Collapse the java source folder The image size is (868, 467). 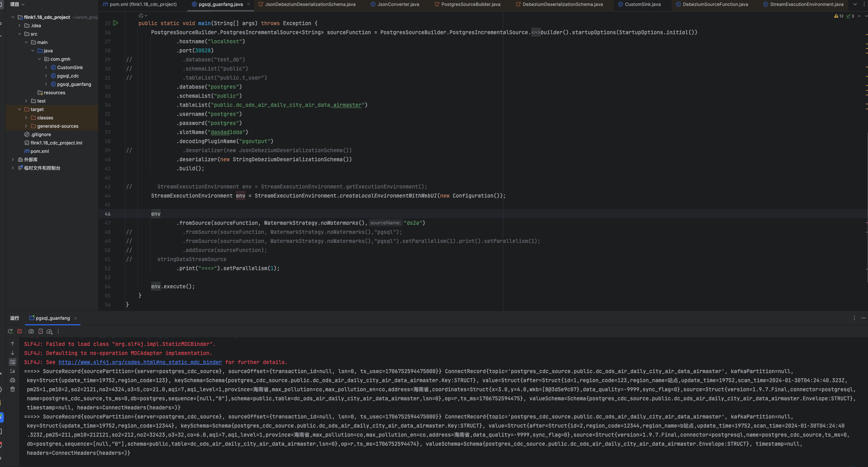pyautogui.click(x=33, y=51)
